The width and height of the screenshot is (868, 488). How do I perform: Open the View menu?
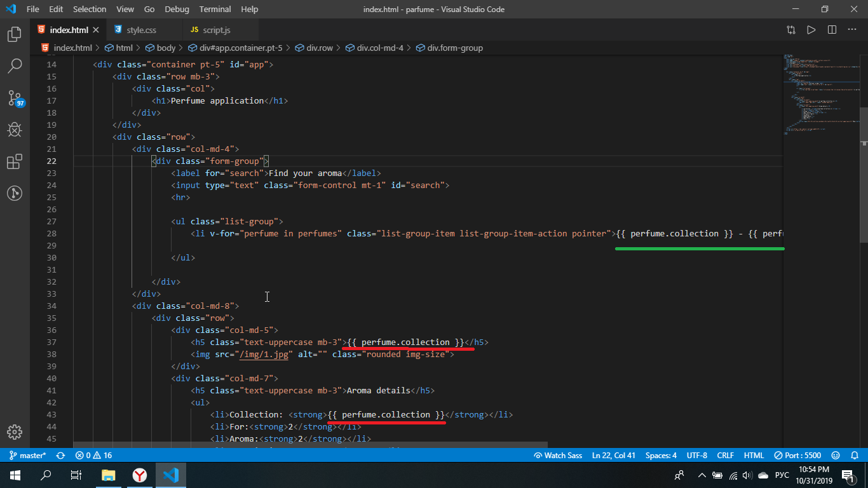125,10
